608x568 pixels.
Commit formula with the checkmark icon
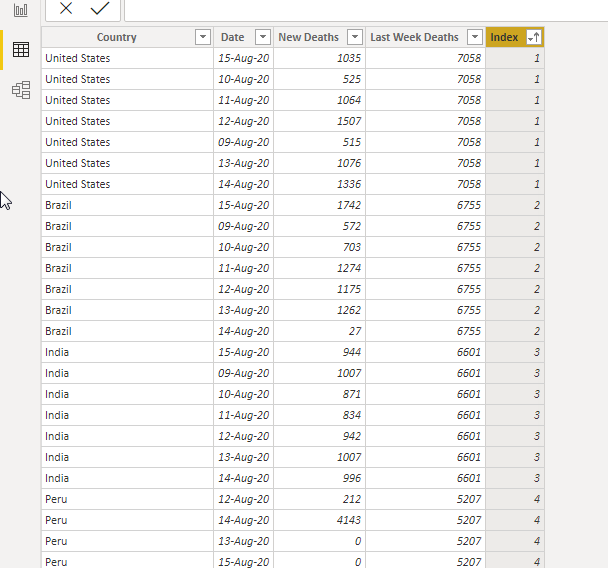click(x=100, y=8)
